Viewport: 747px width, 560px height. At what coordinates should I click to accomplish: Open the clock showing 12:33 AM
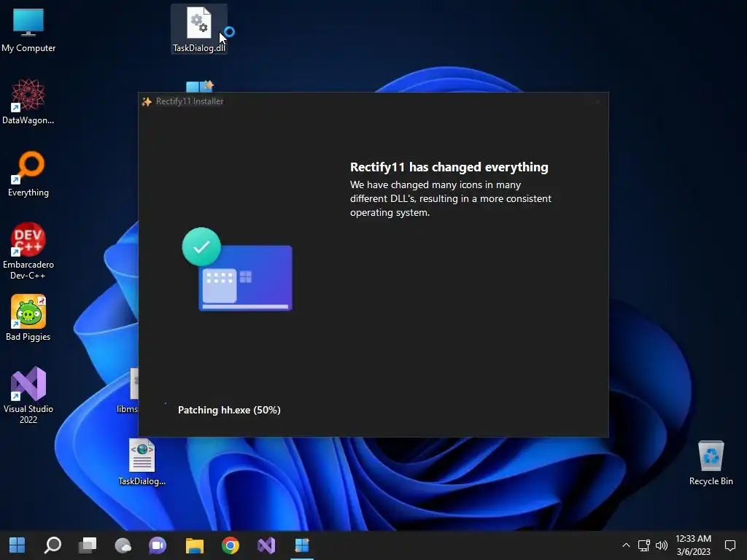tap(693, 545)
